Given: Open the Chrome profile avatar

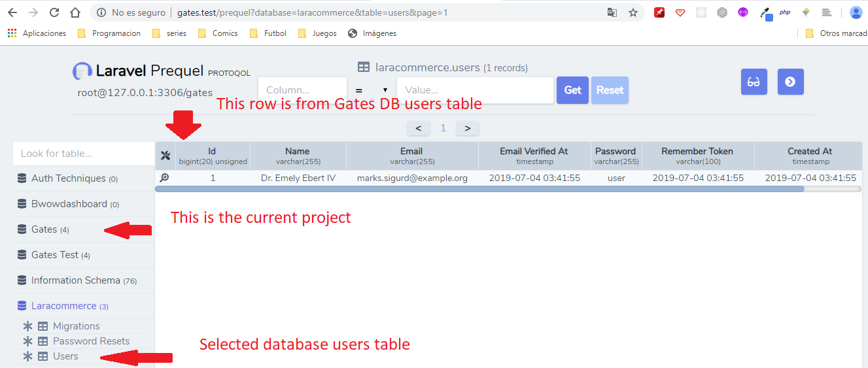Looking at the screenshot, I should point(856,12).
